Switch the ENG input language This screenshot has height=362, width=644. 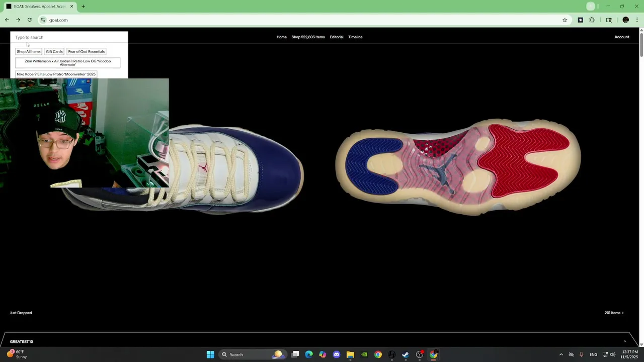[593, 354]
